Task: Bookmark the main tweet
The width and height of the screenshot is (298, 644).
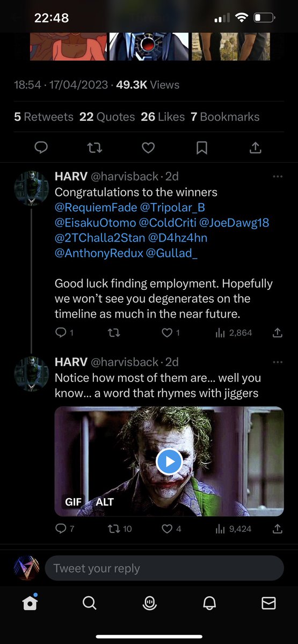Action: click(202, 148)
